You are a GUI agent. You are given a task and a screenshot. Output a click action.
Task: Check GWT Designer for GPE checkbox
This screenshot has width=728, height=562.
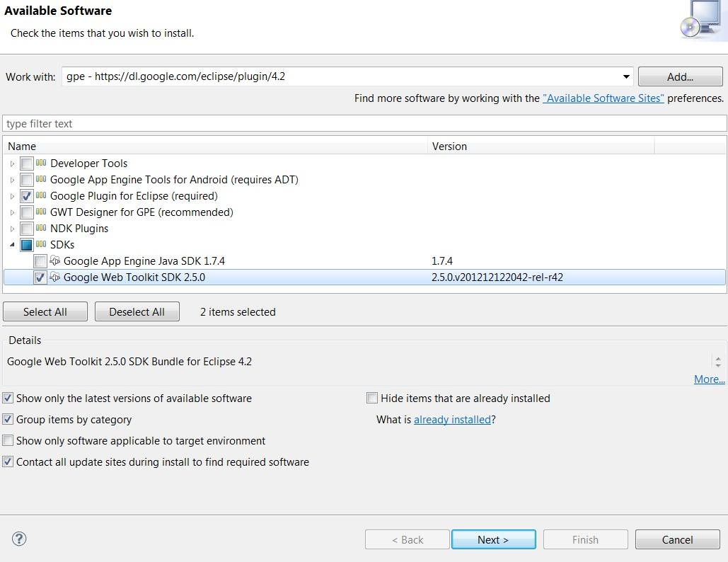27,212
